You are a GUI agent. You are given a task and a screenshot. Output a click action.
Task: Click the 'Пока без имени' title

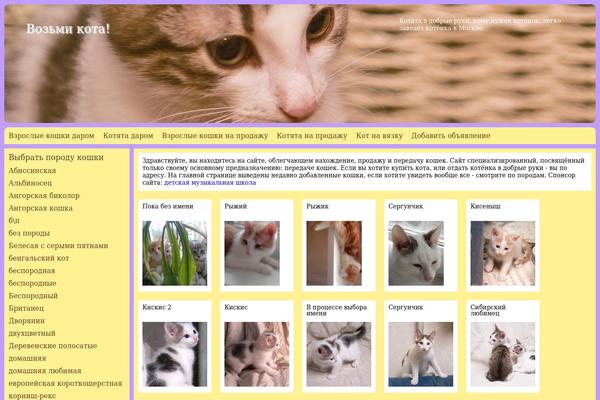[168, 206]
